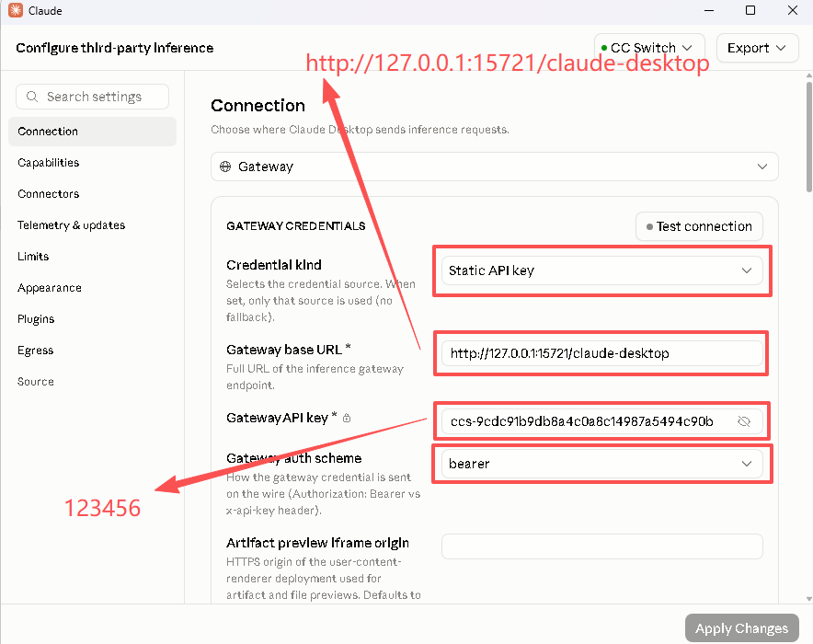The height and width of the screenshot is (644, 813).
Task: Click the search magnifier icon in settings
Action: [x=31, y=97]
